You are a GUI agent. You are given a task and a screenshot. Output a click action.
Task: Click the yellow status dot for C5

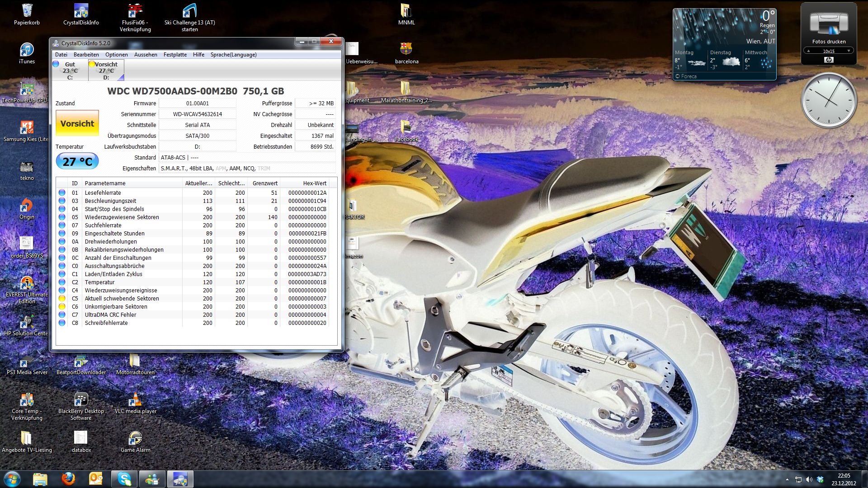(x=62, y=299)
